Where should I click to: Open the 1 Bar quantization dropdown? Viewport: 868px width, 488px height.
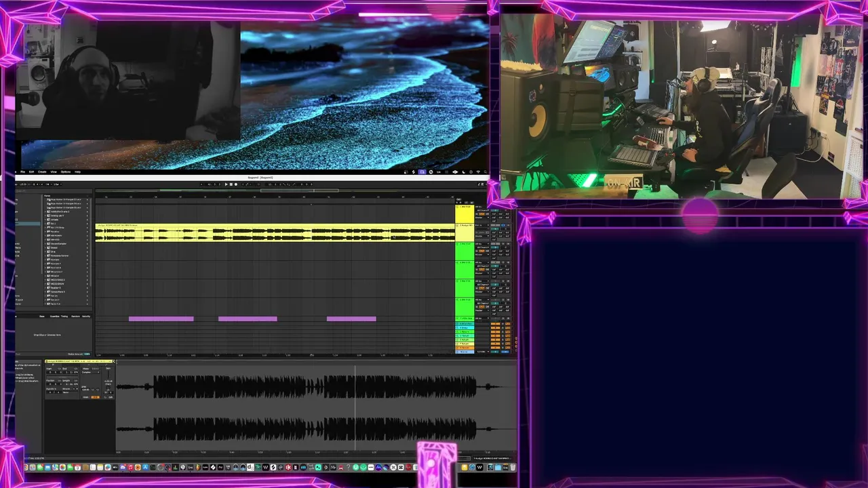click(x=58, y=184)
